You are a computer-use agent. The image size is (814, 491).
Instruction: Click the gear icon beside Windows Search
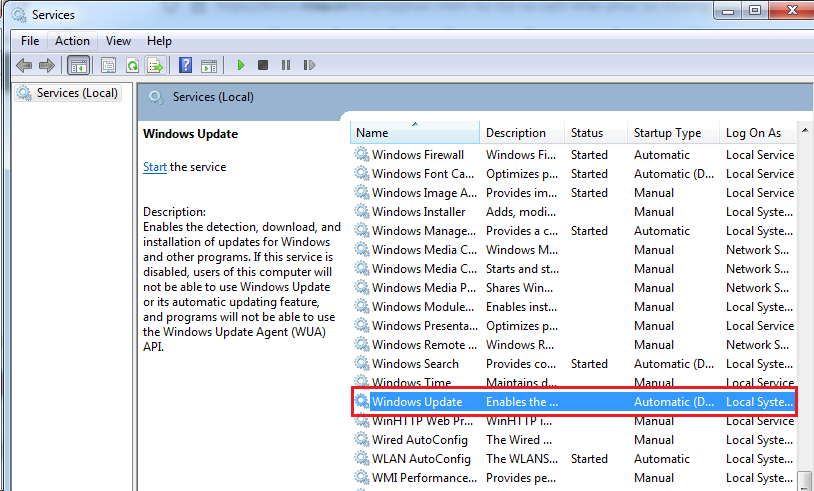pyautogui.click(x=362, y=363)
